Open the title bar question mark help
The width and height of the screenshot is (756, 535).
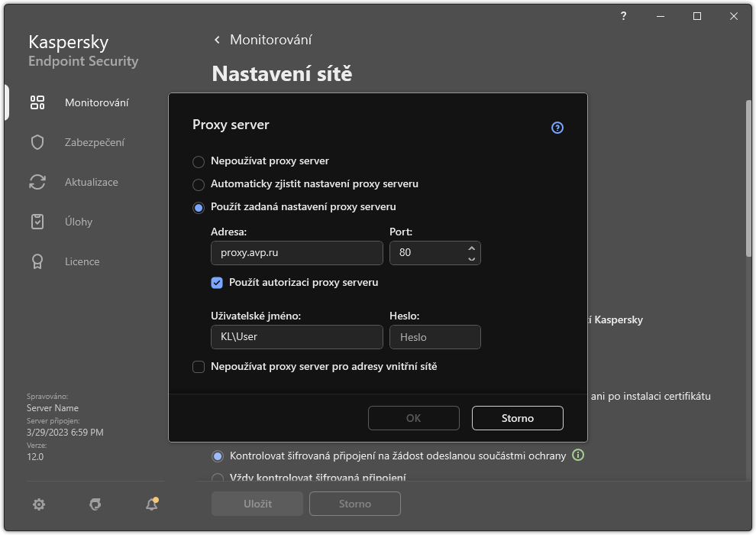pos(622,16)
